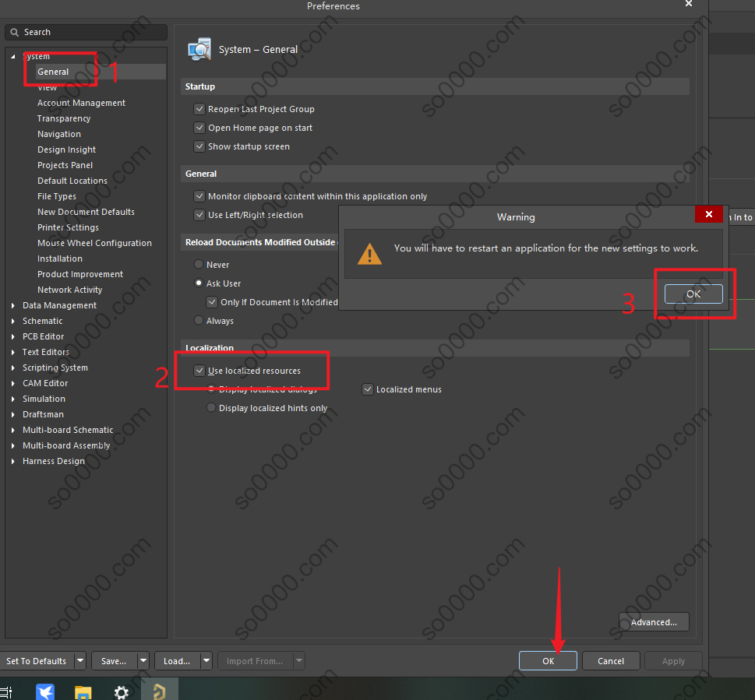
Task: Open Set To Defaults dropdown arrow
Action: (80, 661)
